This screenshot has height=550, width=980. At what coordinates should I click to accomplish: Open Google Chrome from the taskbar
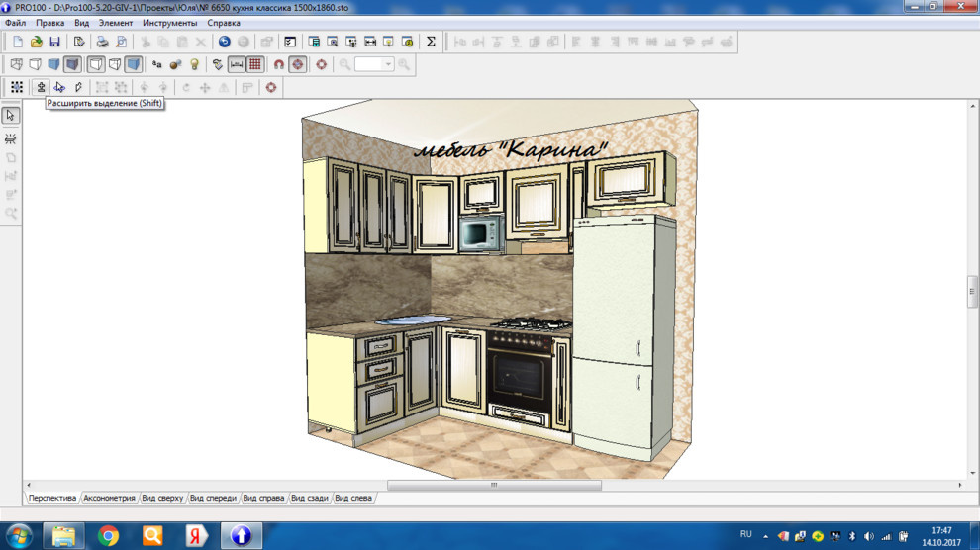tap(108, 535)
